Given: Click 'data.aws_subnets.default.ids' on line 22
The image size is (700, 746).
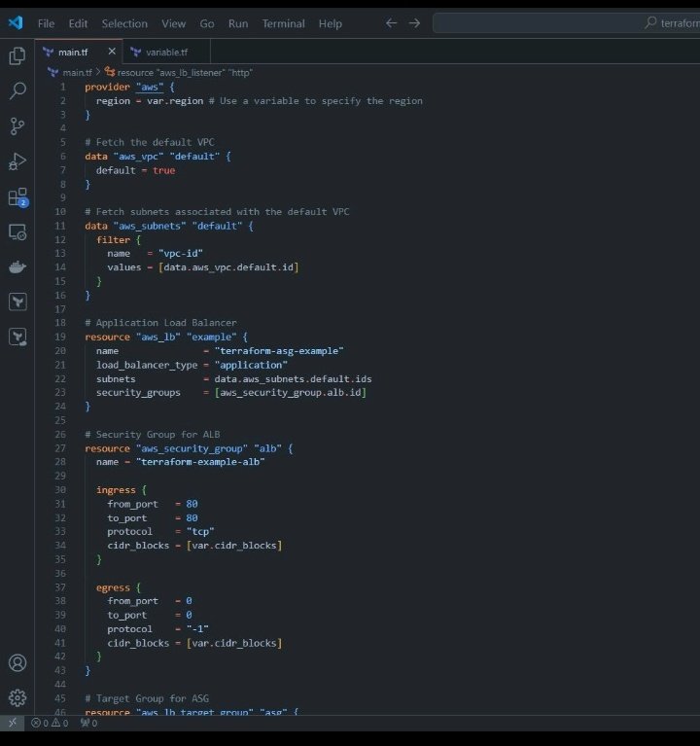Looking at the screenshot, I should (x=293, y=379).
